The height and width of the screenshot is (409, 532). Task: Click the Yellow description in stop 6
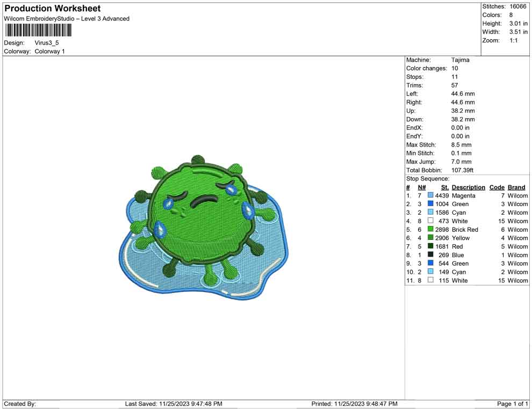click(461, 238)
